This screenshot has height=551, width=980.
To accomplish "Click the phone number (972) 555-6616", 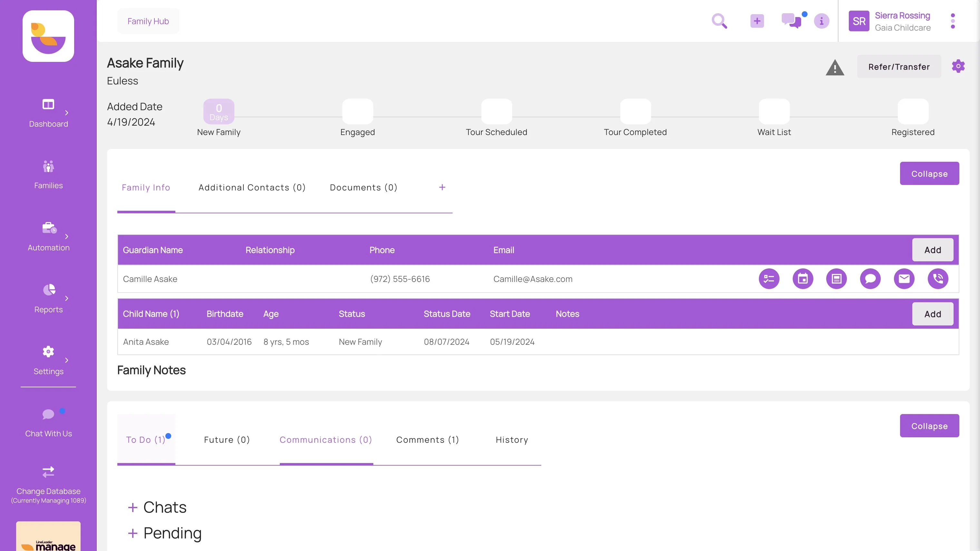I will click(399, 279).
